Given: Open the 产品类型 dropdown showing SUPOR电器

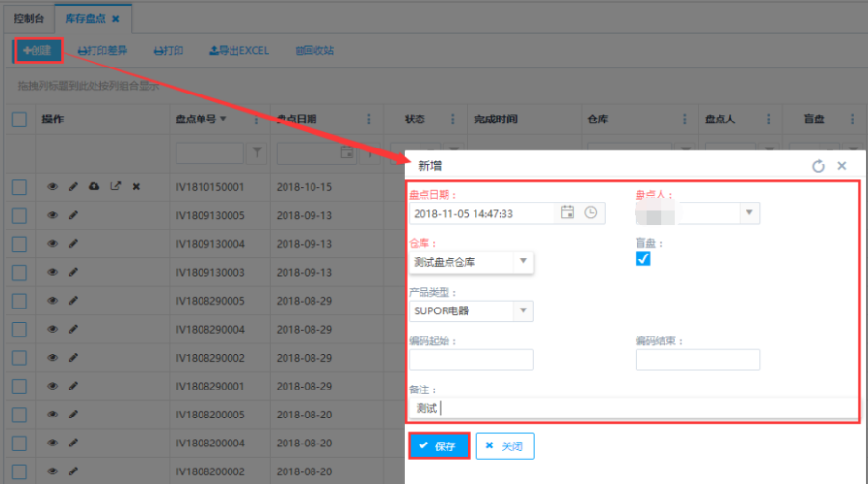Looking at the screenshot, I should [523, 310].
